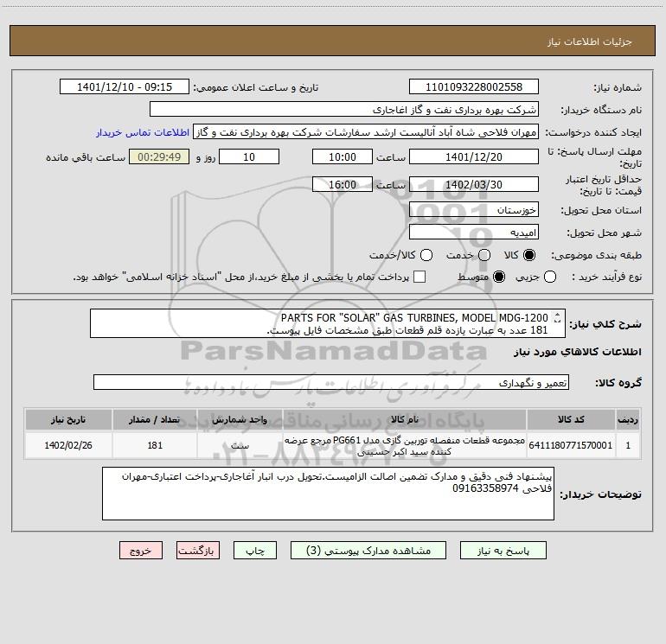Click the unit cell ست
This screenshot has width=666, height=644.
(x=240, y=445)
